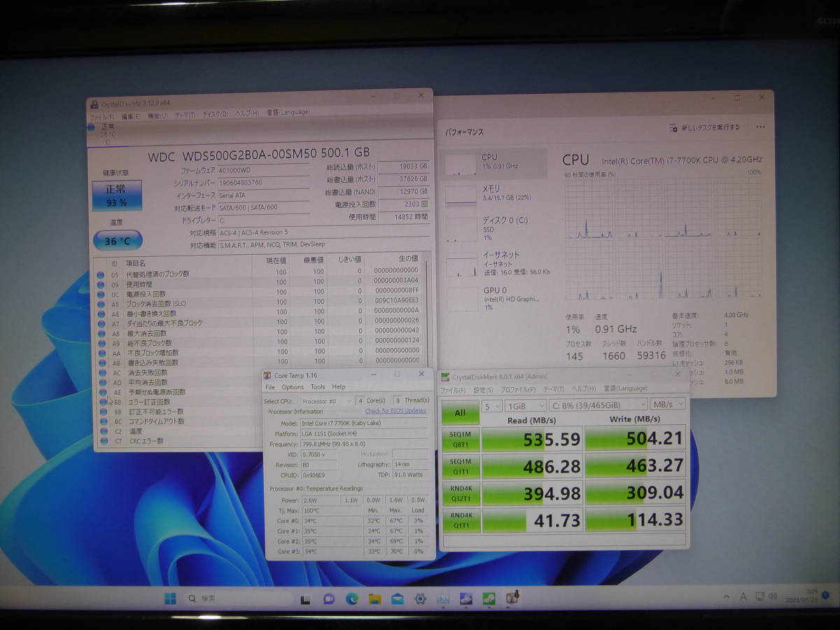Show hidden system tray icons

(x=726, y=597)
